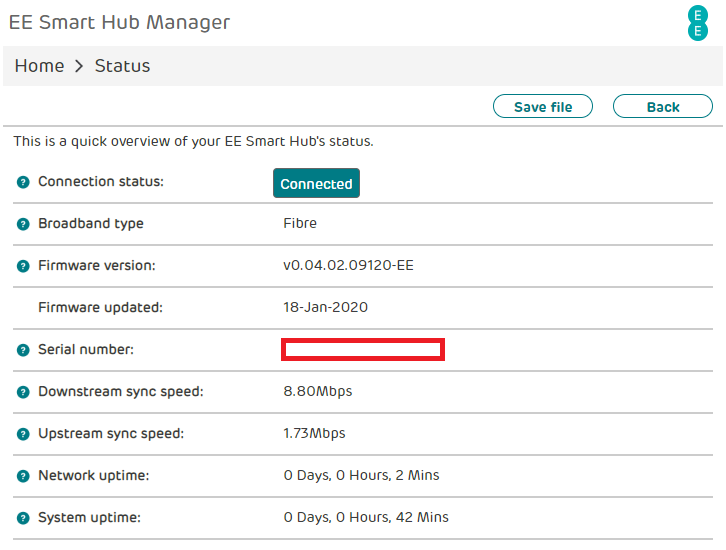Click the 8.80Mbps downstream value
Image resolution: width=726 pixels, height=550 pixels.
click(318, 392)
